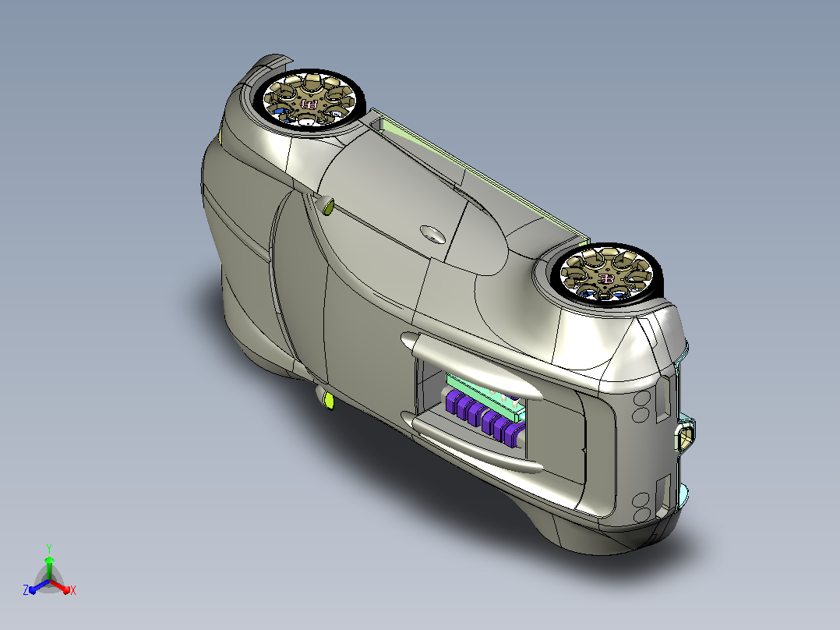
Task: Select the oval fuel cap dimple on roof
Action: 432,235
